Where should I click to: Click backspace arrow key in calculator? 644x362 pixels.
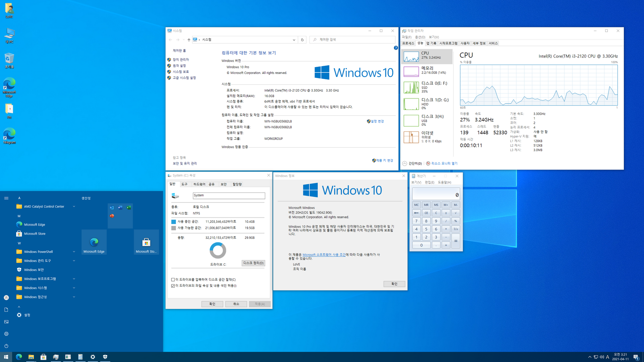coord(416,213)
